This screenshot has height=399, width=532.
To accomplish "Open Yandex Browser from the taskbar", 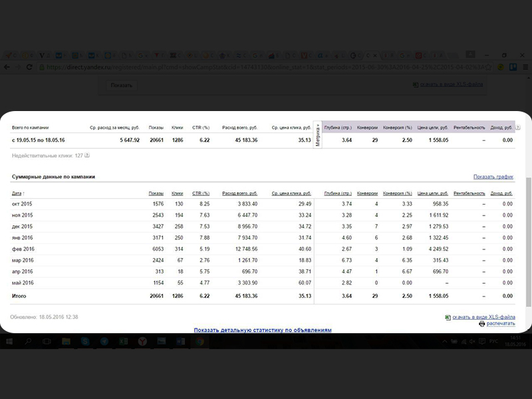I will 142,341.
